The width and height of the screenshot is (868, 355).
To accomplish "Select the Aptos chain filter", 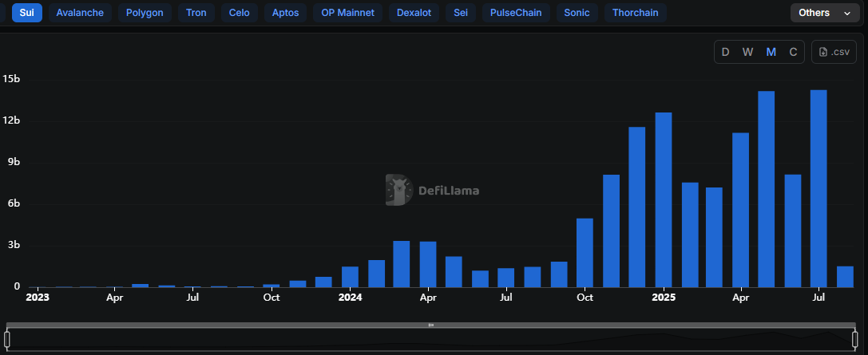I will point(285,13).
